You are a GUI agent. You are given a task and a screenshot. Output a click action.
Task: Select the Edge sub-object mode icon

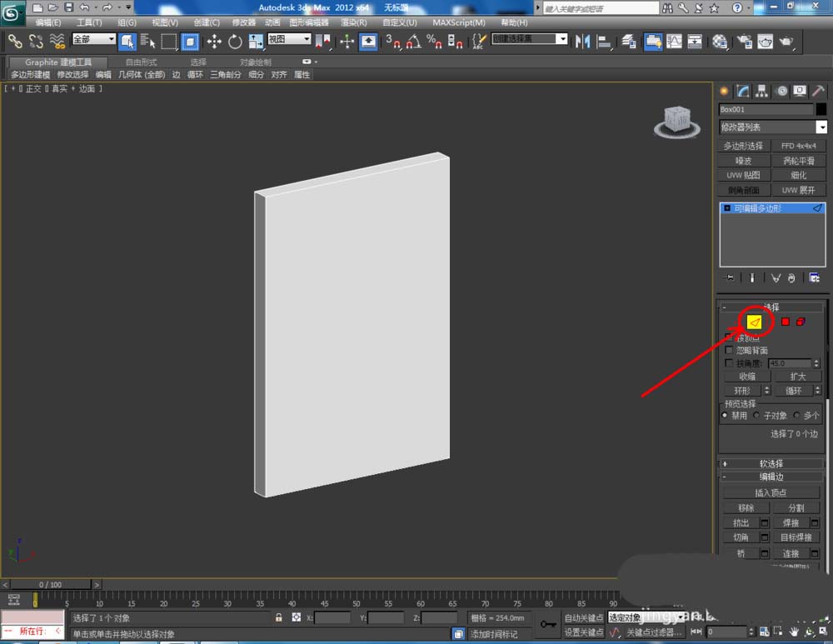(755, 322)
